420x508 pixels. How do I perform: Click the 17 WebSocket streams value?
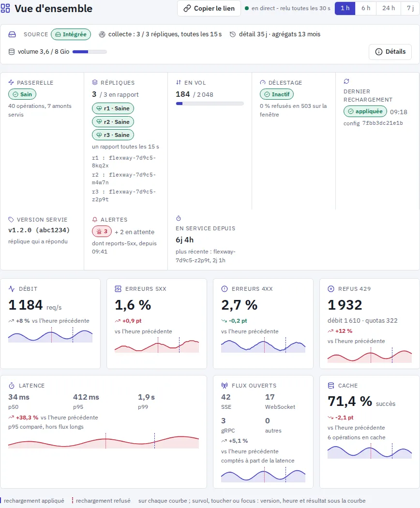coord(270,397)
